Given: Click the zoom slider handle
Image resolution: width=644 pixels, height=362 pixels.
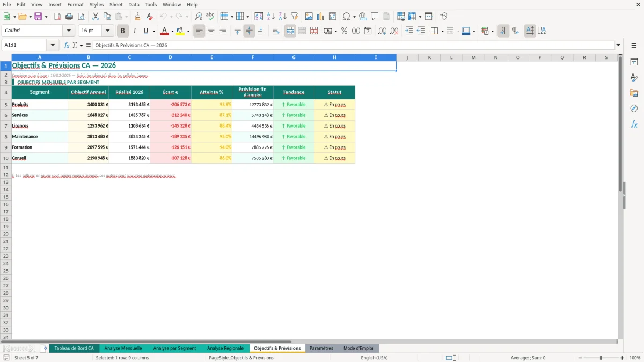Looking at the screenshot, I should pyautogui.click(x=601, y=358).
